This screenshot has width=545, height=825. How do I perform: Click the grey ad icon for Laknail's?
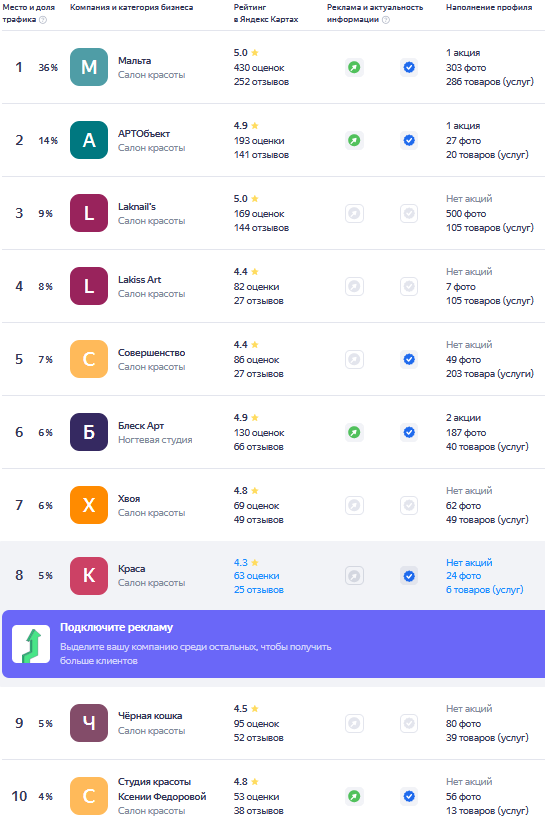point(354,214)
